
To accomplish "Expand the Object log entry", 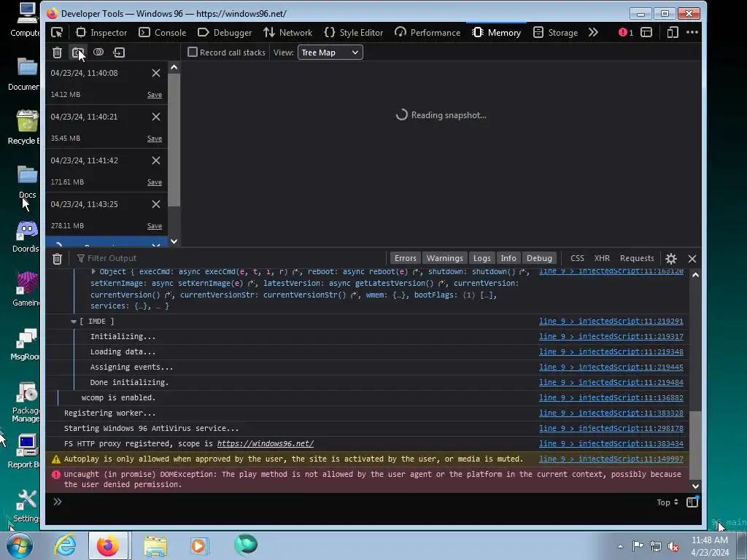I will [x=93, y=271].
